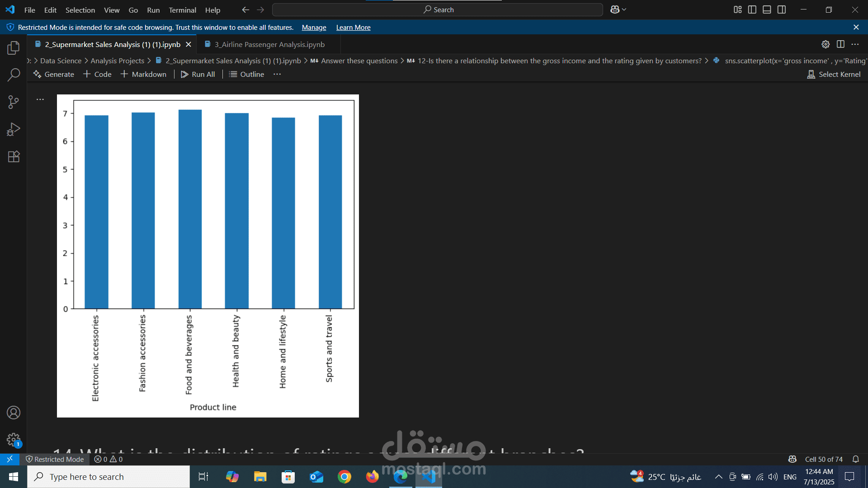Click Restricted Mode in status bar
This screenshot has height=488, width=868.
click(x=55, y=459)
